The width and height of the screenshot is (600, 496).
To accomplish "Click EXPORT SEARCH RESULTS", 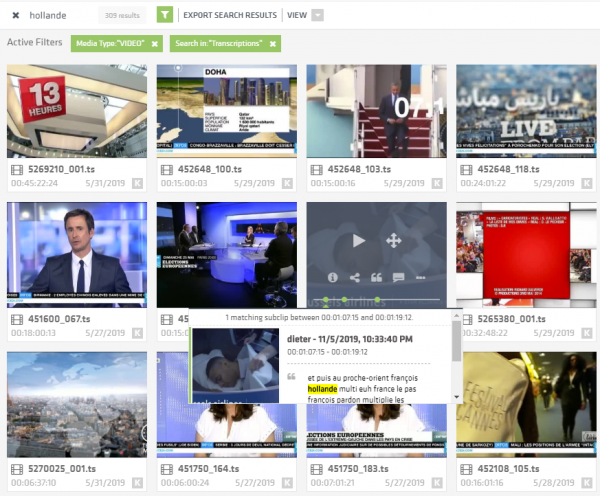I will click(x=230, y=15).
